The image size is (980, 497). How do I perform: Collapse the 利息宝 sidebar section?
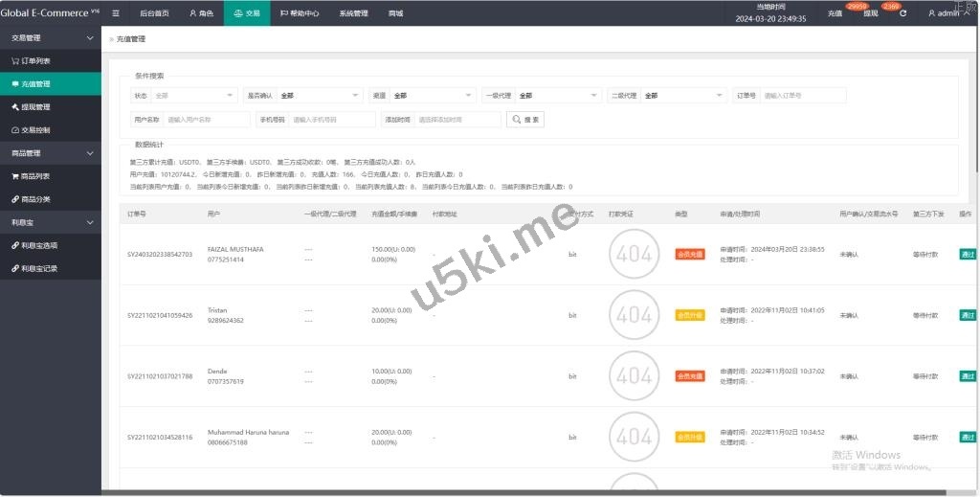tap(90, 222)
